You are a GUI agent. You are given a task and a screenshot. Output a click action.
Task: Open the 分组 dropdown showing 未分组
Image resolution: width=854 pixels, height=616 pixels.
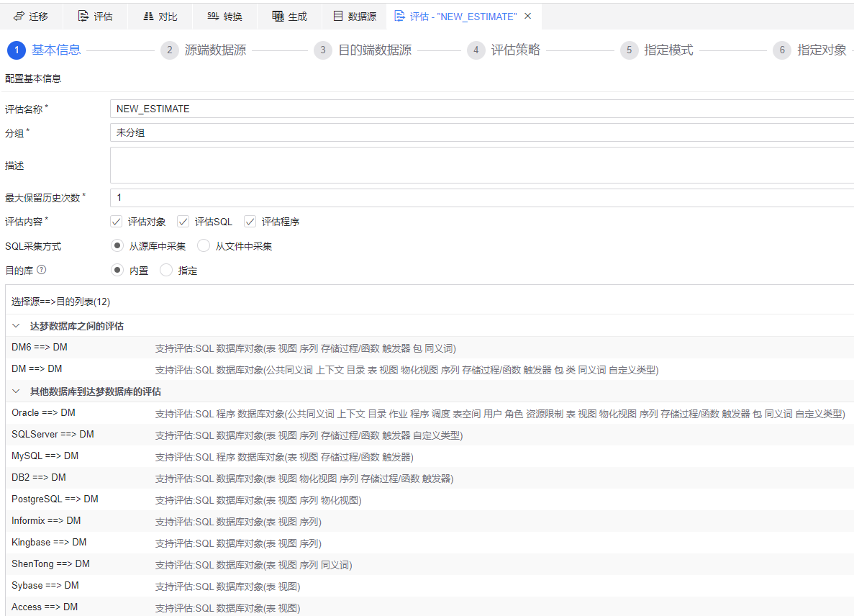(x=482, y=132)
